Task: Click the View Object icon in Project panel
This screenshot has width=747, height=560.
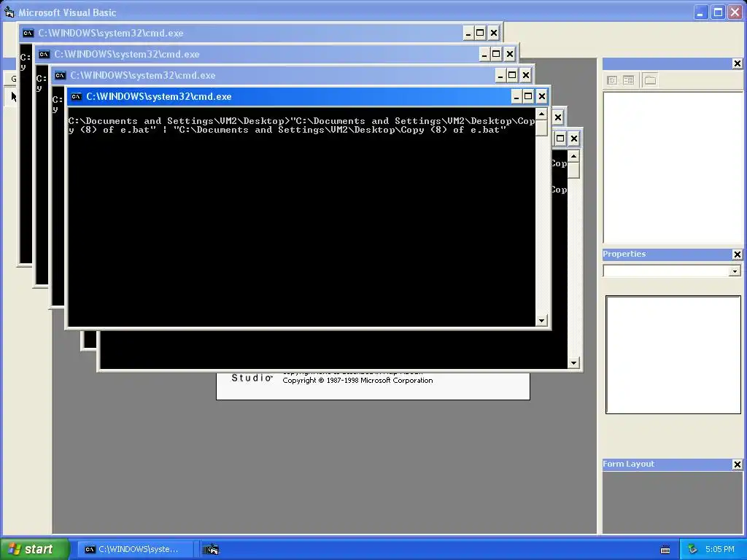Action: 628,80
